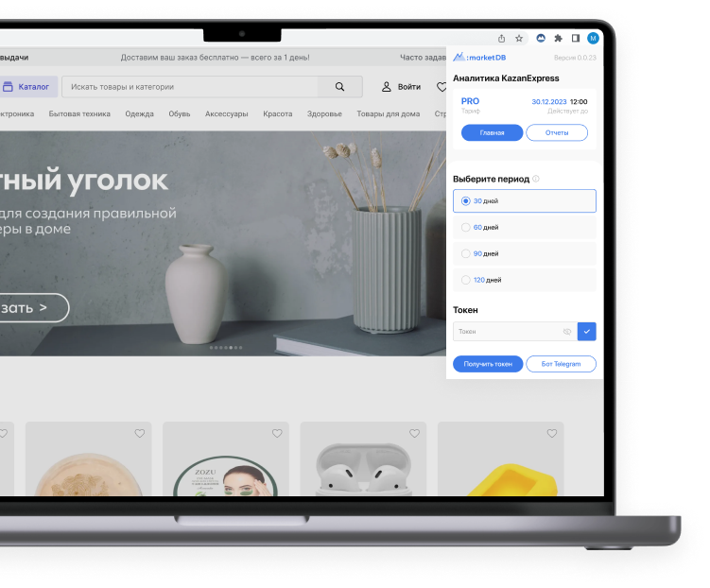Toggle the browser side panel icon

[576, 38]
